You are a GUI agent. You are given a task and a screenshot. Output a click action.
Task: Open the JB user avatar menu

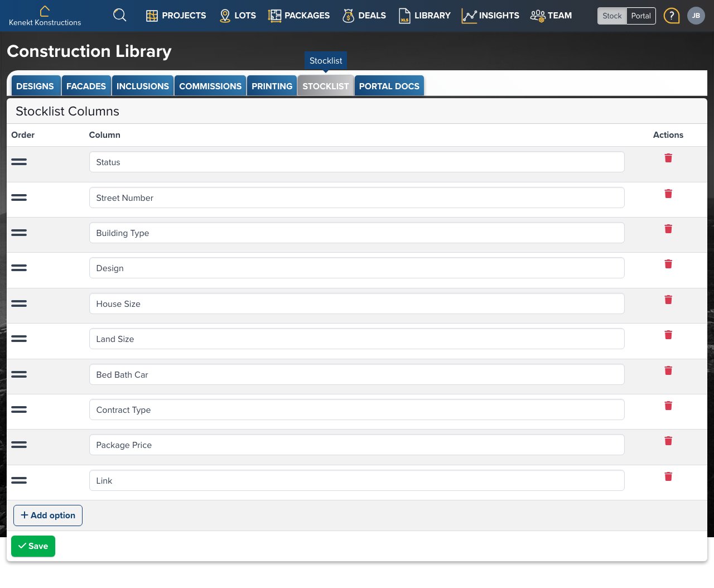(x=696, y=16)
